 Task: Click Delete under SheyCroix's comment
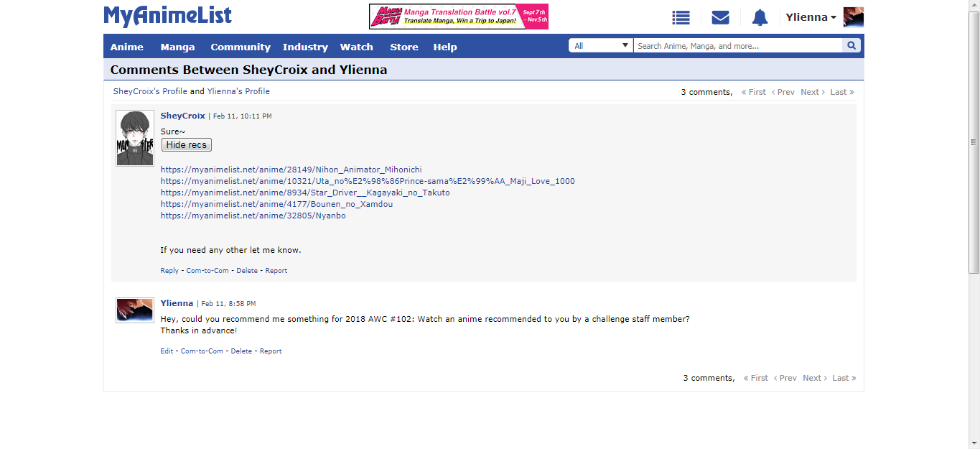pos(247,271)
